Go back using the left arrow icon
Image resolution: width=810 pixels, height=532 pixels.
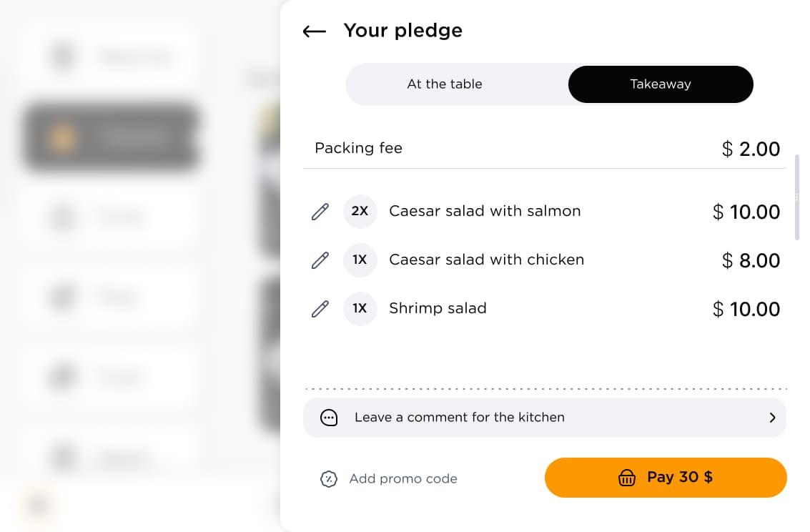314,31
